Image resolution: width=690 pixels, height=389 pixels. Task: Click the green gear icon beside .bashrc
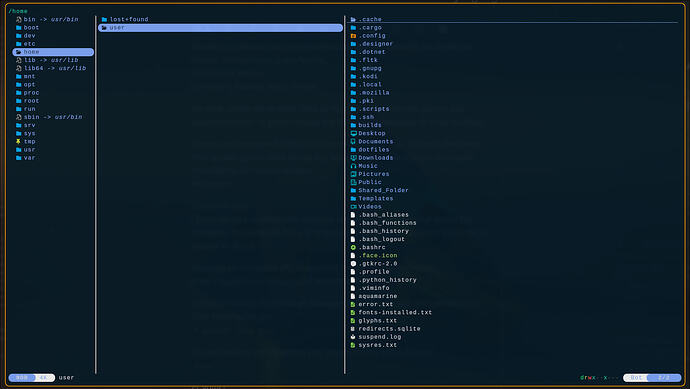pyautogui.click(x=353, y=247)
